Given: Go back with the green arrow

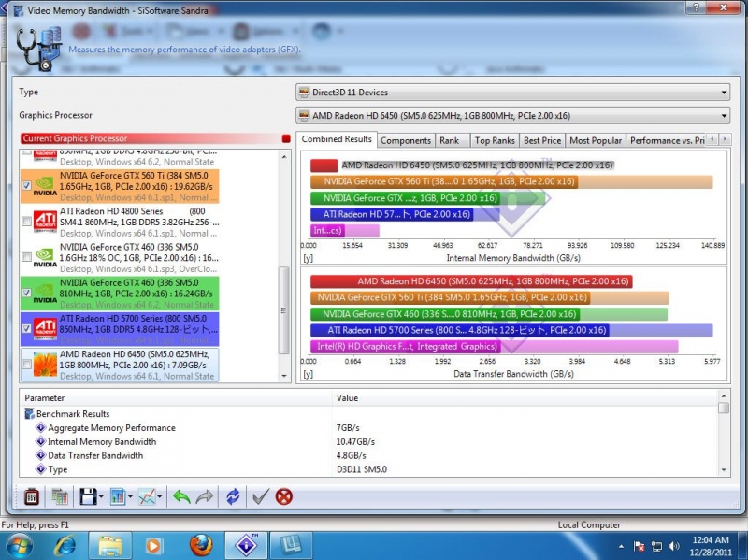Looking at the screenshot, I should pyautogui.click(x=181, y=497).
